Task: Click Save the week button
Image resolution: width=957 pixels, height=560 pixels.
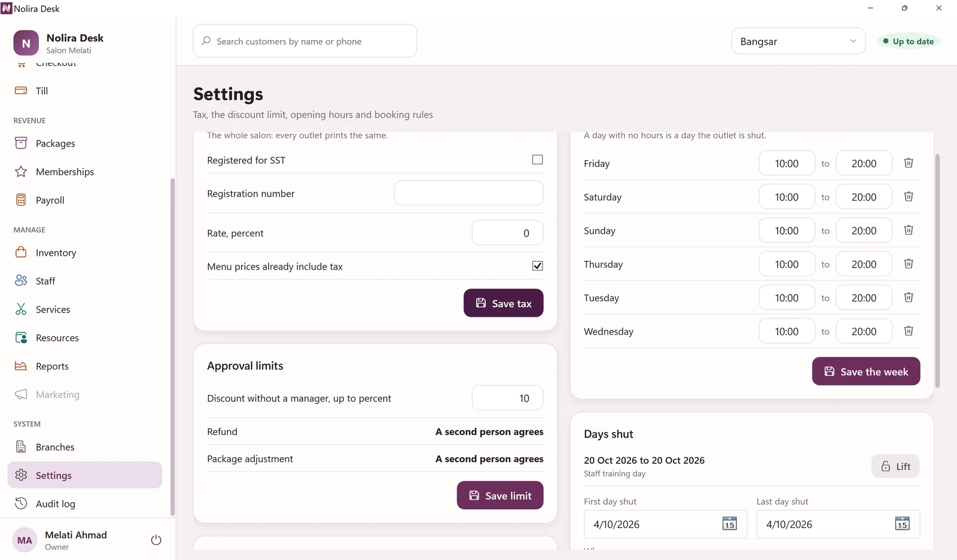Action: [865, 371]
